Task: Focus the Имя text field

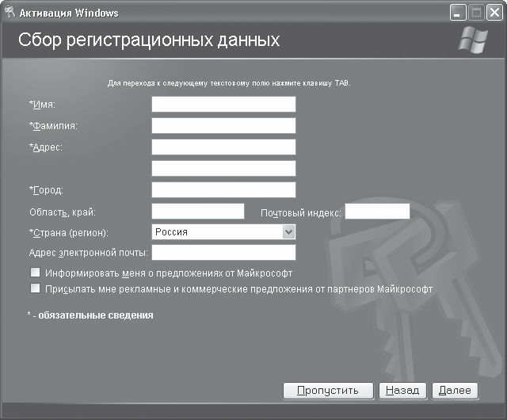Action: (x=223, y=105)
